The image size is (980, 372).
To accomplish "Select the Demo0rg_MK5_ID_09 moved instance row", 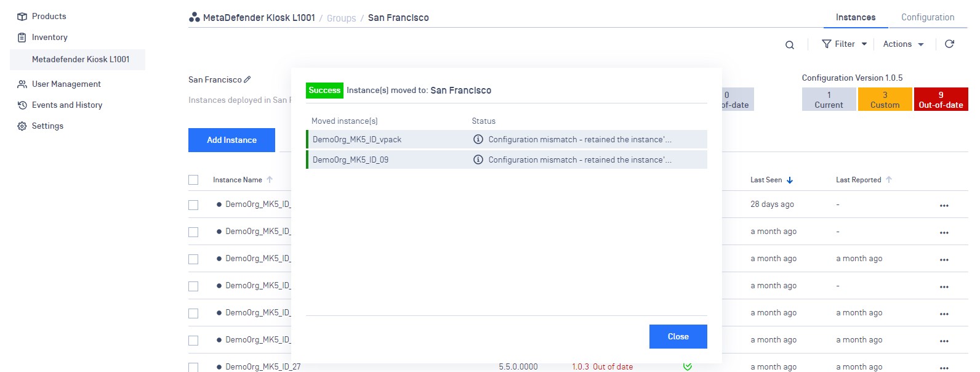I will point(507,160).
